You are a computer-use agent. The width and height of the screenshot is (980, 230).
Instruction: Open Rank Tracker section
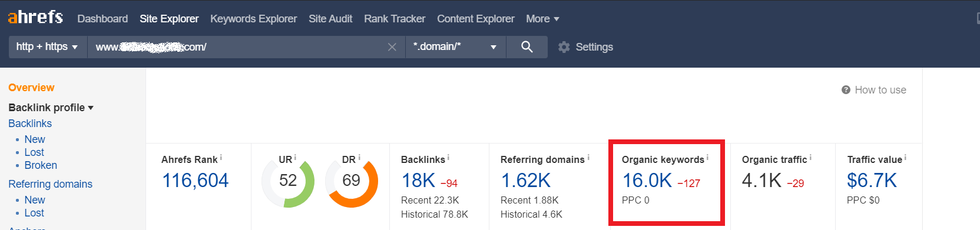[x=395, y=19]
